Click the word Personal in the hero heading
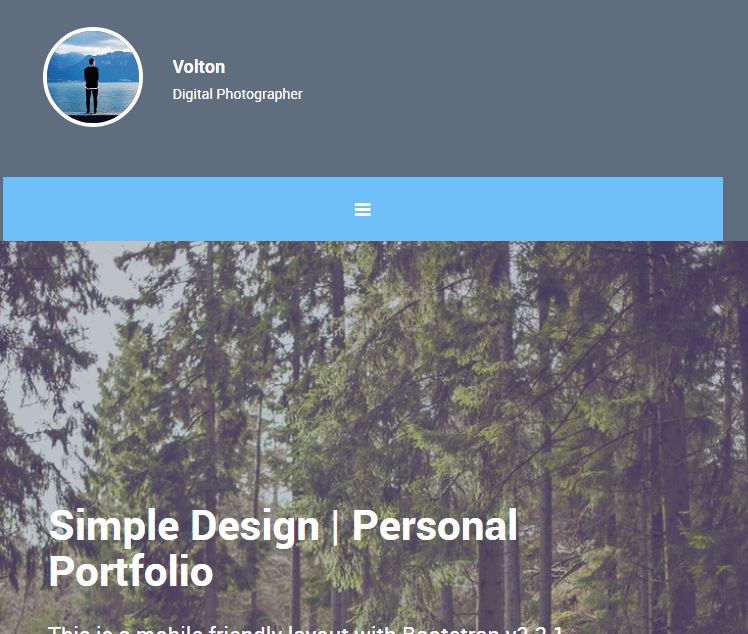748x634 pixels. pyautogui.click(x=435, y=525)
